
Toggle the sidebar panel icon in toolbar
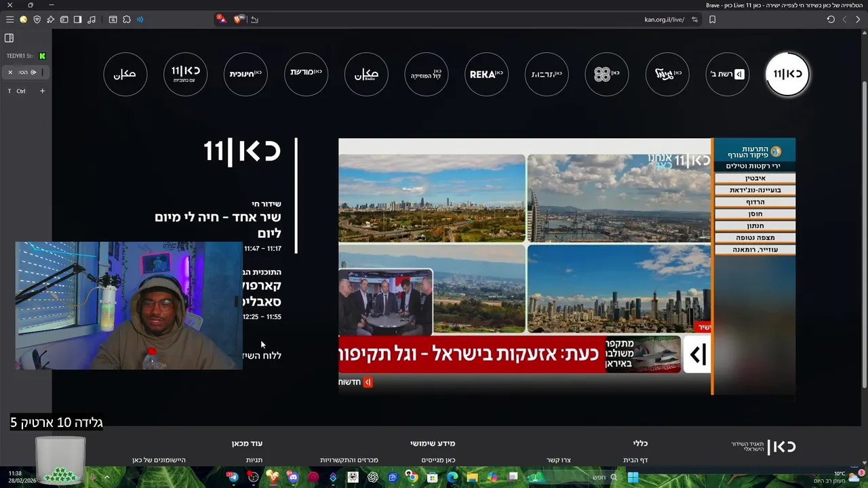tap(77, 20)
